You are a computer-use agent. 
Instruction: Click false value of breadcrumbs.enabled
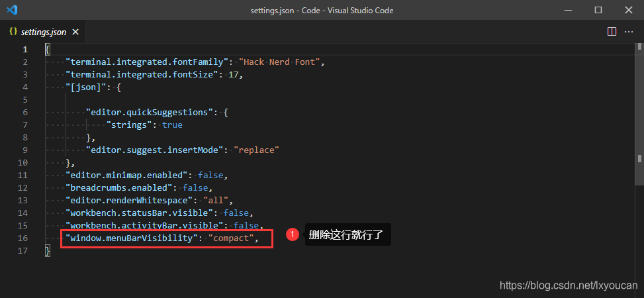[x=195, y=188]
